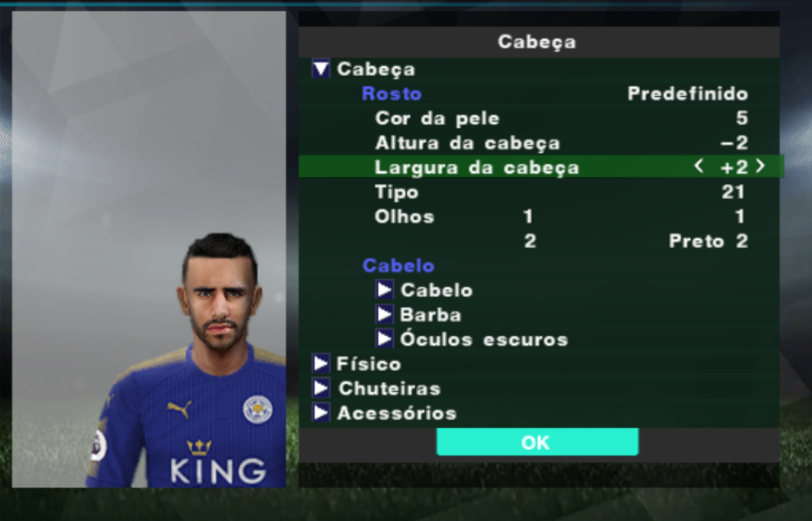The image size is (812, 521).
Task: Expand the Óculos escuros arrow icon
Action: coord(384,339)
